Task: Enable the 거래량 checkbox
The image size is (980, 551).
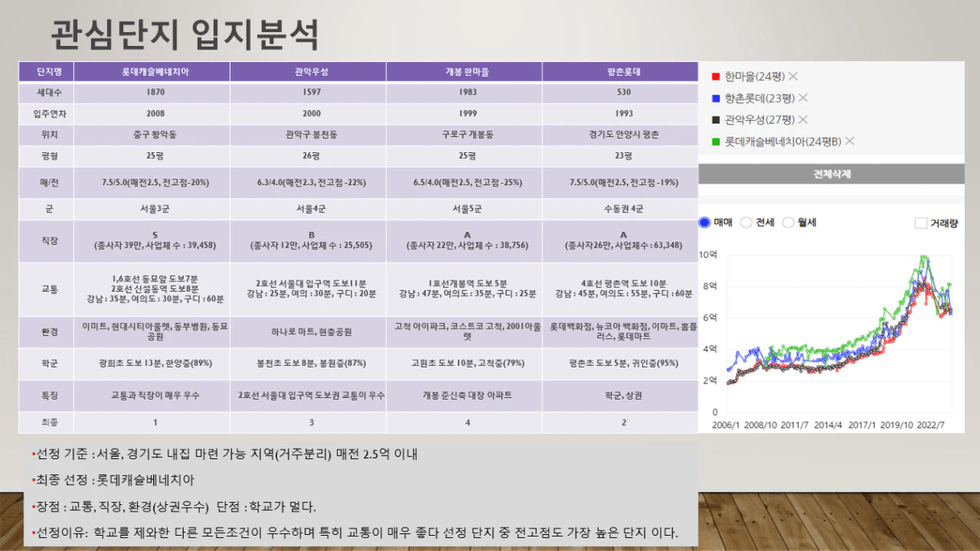Action: pos(921,223)
